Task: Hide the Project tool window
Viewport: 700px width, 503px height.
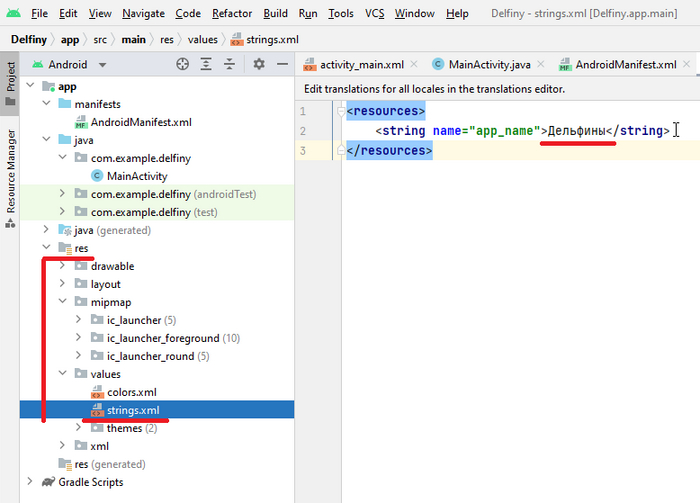Action: click(x=281, y=64)
